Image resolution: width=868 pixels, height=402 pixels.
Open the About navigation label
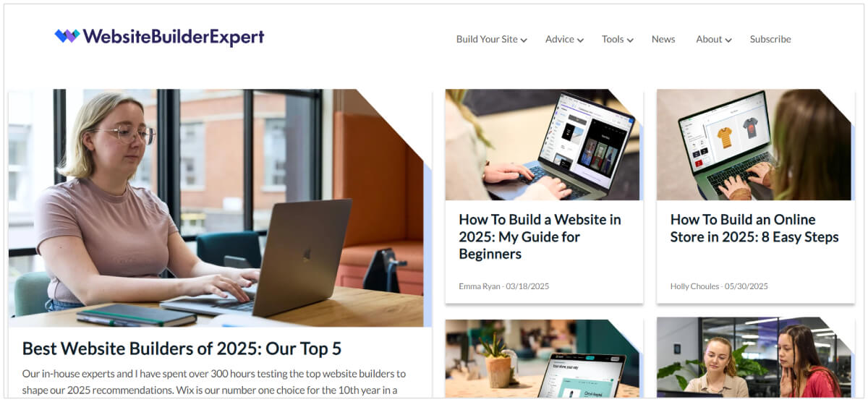tap(709, 39)
